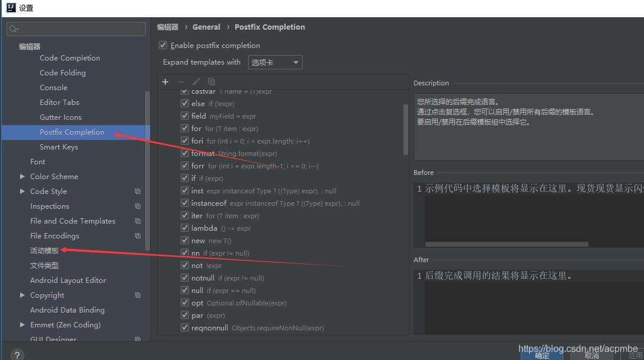This screenshot has width=644, height=360.
Task: Click the Before preview horizontal scrollbar
Action: (507, 244)
